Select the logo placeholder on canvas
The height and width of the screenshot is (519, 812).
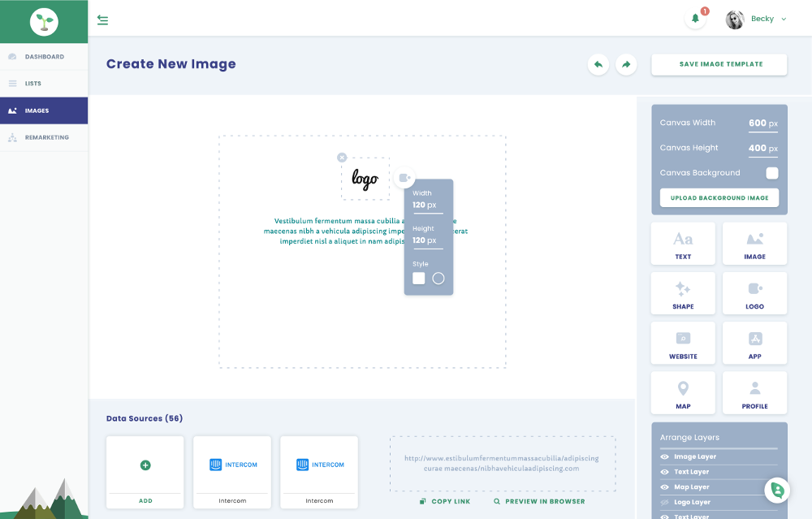click(x=365, y=179)
